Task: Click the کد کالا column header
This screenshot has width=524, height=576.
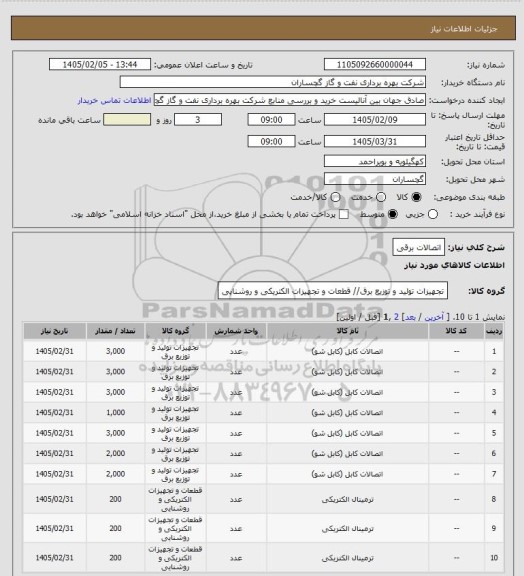Action: [456, 331]
